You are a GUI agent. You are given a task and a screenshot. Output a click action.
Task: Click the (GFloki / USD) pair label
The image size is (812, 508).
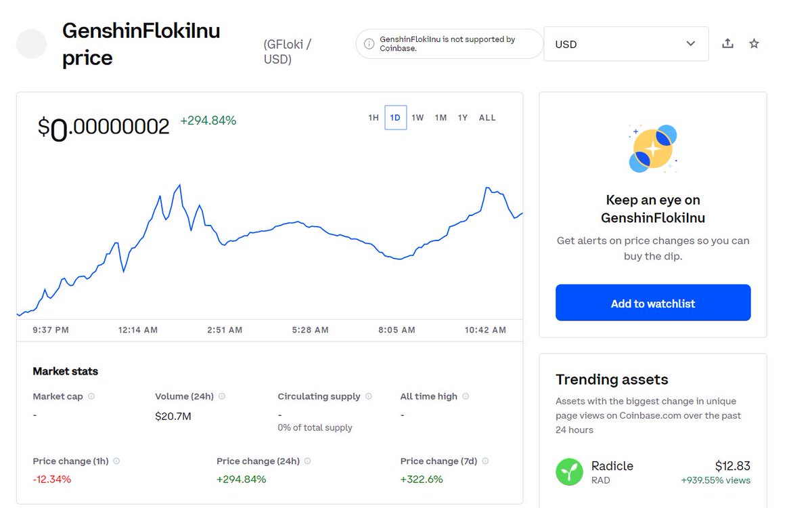pyautogui.click(x=288, y=51)
